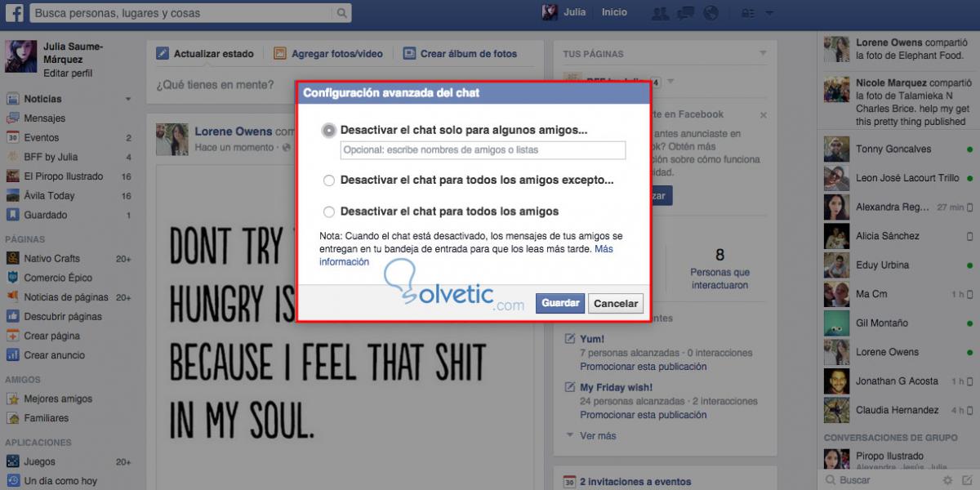Click the Cancelar button
The image size is (980, 490).
pyautogui.click(x=616, y=303)
